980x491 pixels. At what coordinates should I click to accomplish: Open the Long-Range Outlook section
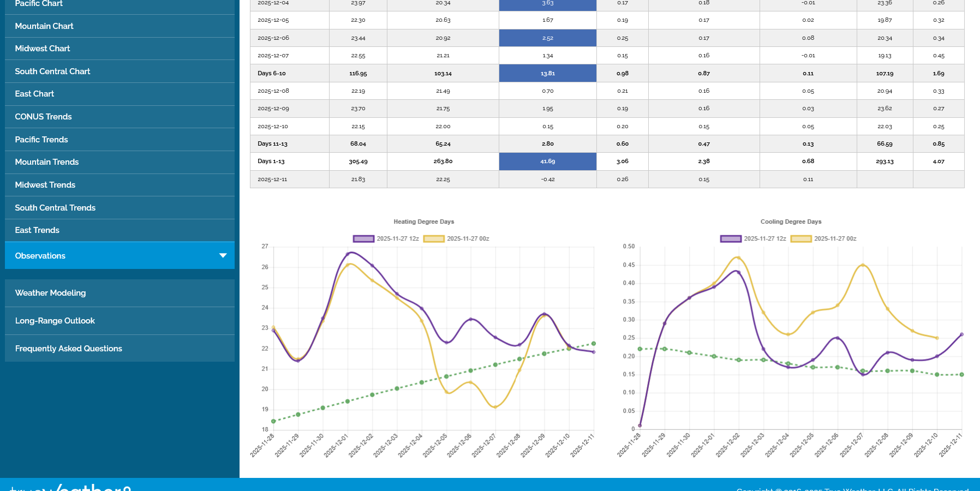[x=55, y=321]
